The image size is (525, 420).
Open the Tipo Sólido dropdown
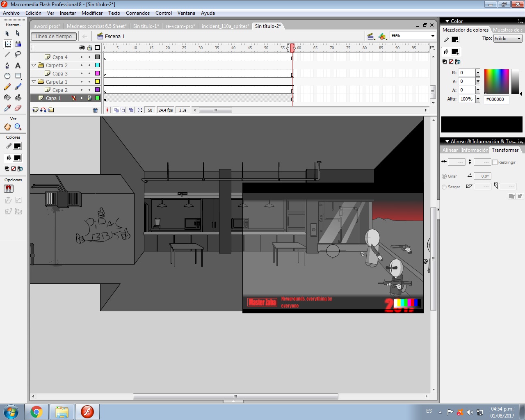tap(507, 39)
